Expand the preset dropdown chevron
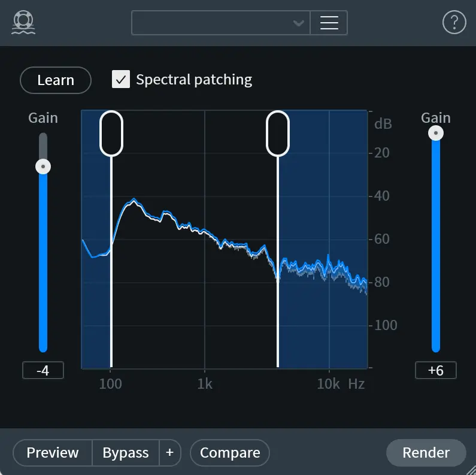The height and width of the screenshot is (475, 476). 299,23
